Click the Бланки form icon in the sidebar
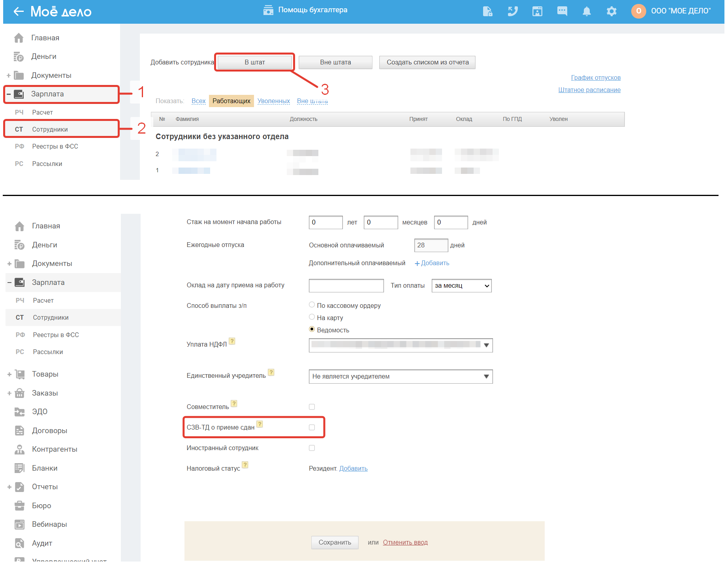This screenshot has height=573, width=728. (x=20, y=468)
